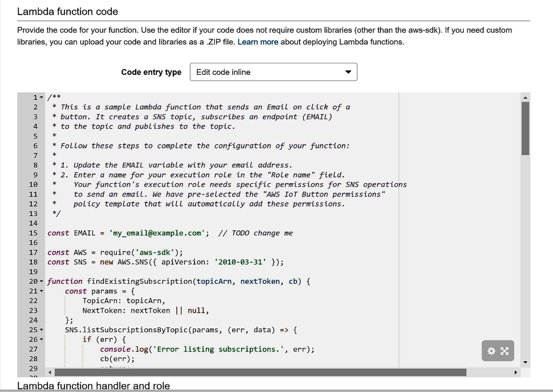
Task: Collapse params object fold at line 21
Action: 42,291
